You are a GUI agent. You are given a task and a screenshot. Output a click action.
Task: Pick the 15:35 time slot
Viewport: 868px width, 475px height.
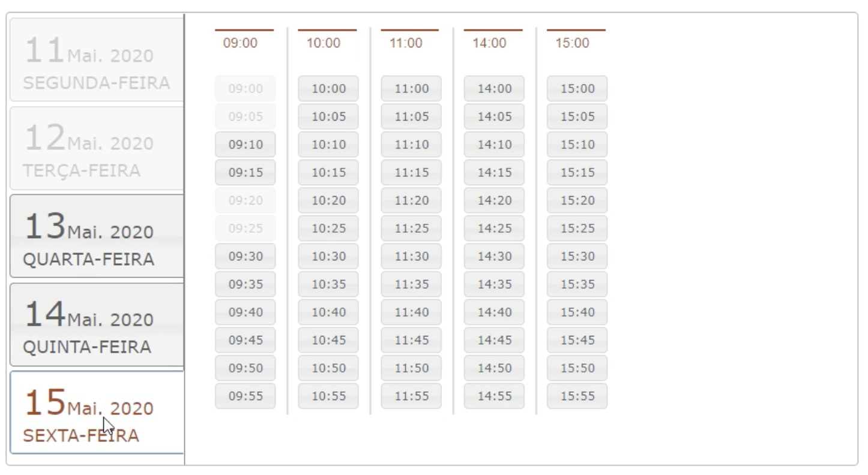577,284
